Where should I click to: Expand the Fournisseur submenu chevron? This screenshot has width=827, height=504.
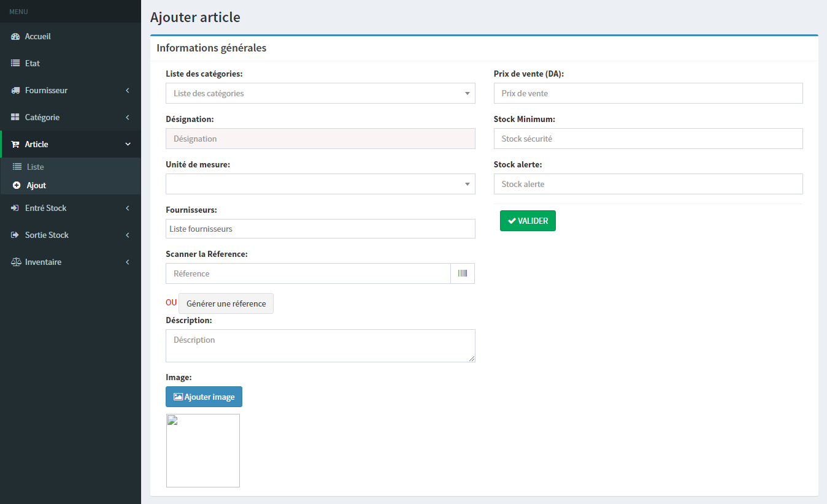click(128, 91)
